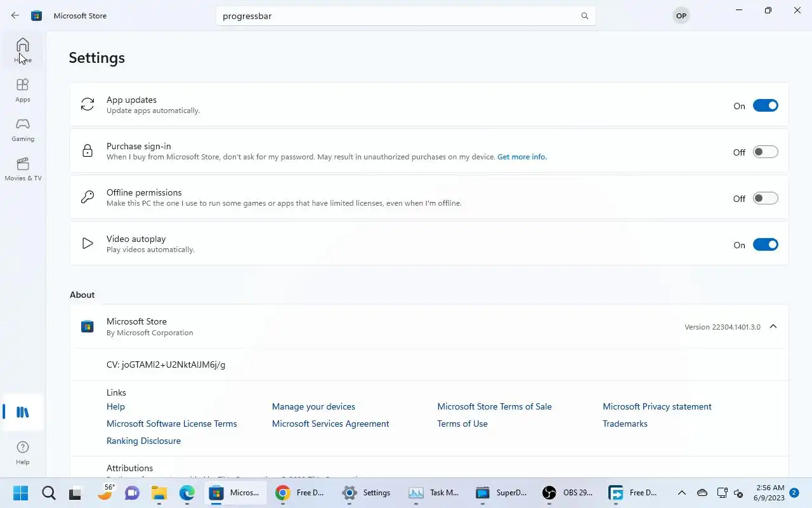Click the Video autoplay play icon
Image resolution: width=812 pixels, height=508 pixels.
(88, 243)
